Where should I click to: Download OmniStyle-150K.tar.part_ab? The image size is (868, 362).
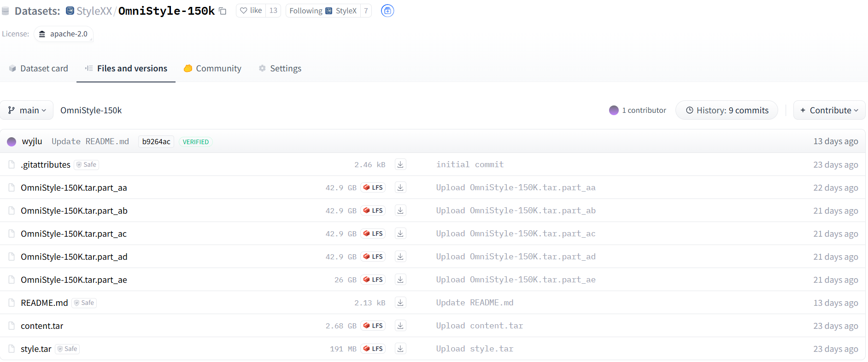pyautogui.click(x=400, y=210)
